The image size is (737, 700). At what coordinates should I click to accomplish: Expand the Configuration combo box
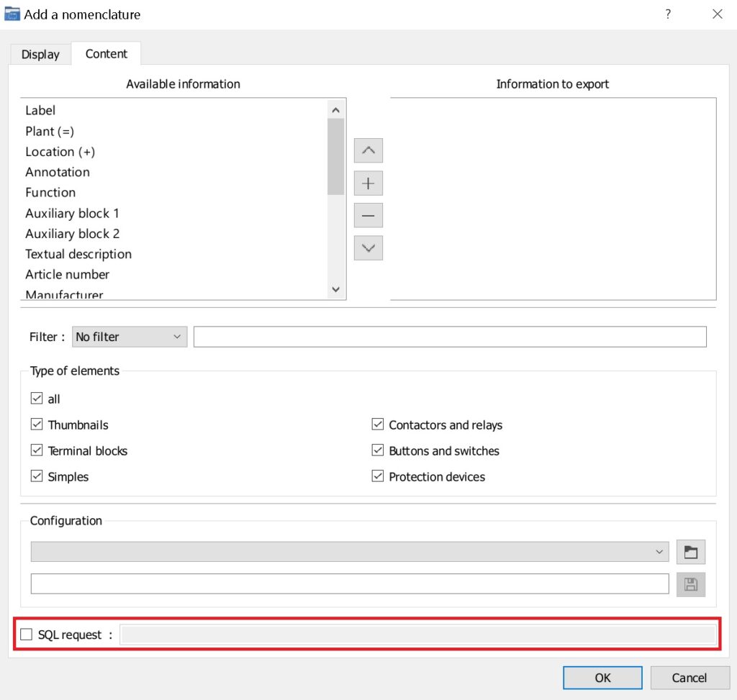[349, 552]
